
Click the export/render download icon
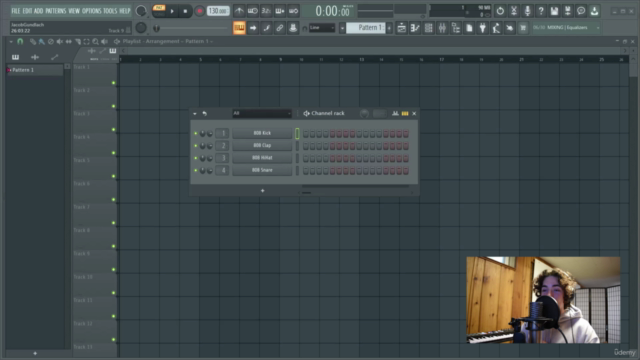click(594, 11)
